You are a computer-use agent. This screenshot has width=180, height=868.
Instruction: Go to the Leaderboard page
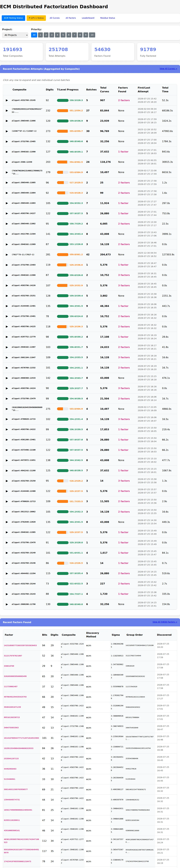(x=88, y=18)
